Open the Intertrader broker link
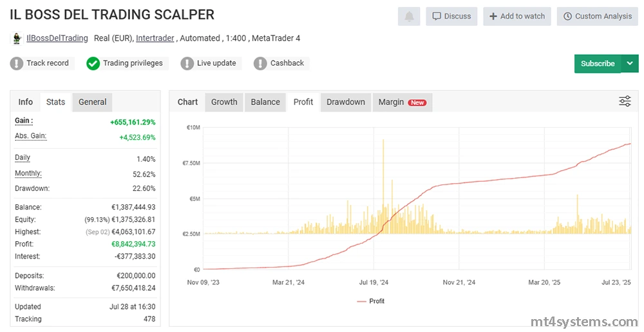644x332 pixels. tap(155, 38)
